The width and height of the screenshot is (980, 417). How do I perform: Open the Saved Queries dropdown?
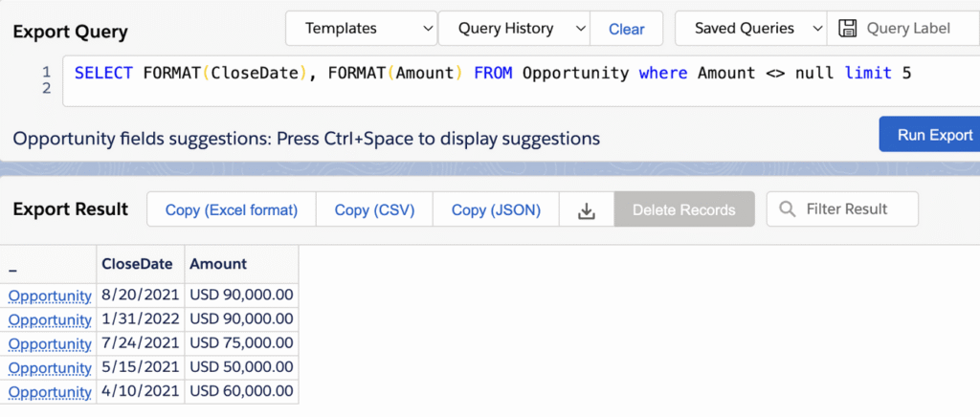click(x=750, y=29)
